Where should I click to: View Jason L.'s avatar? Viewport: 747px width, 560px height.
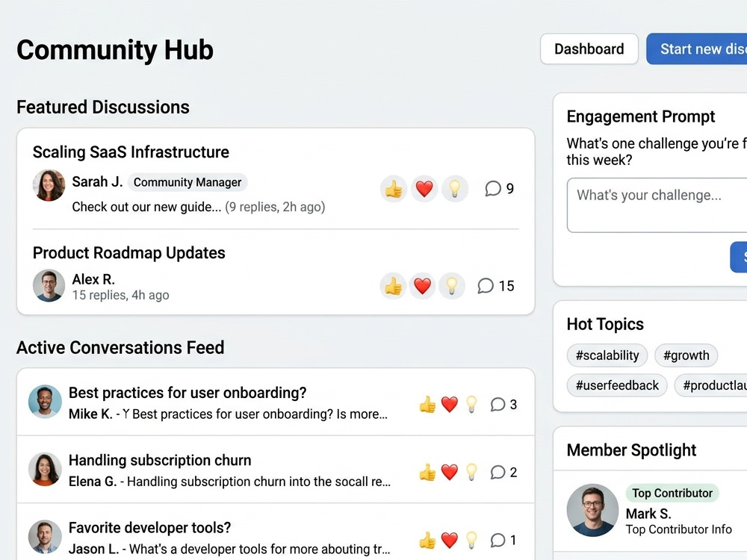45,537
